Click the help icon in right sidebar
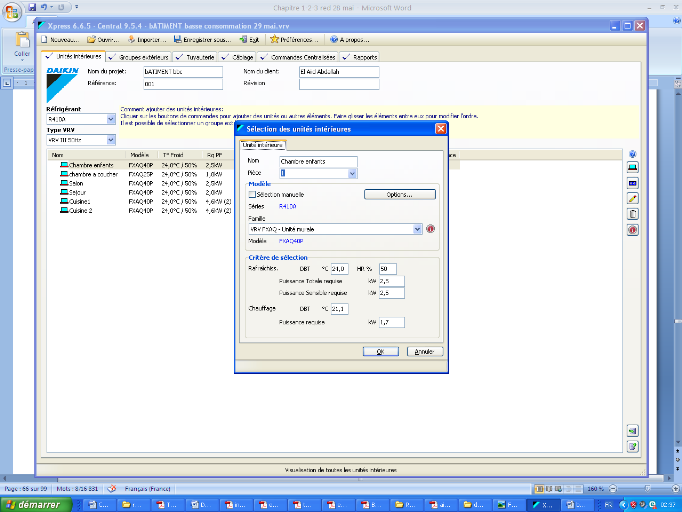The image size is (682, 512). tap(632, 156)
